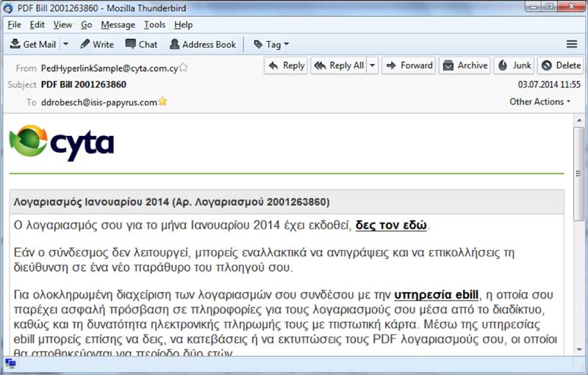Open the Get Mail dropdown arrow
588x375 pixels.
[x=65, y=44]
